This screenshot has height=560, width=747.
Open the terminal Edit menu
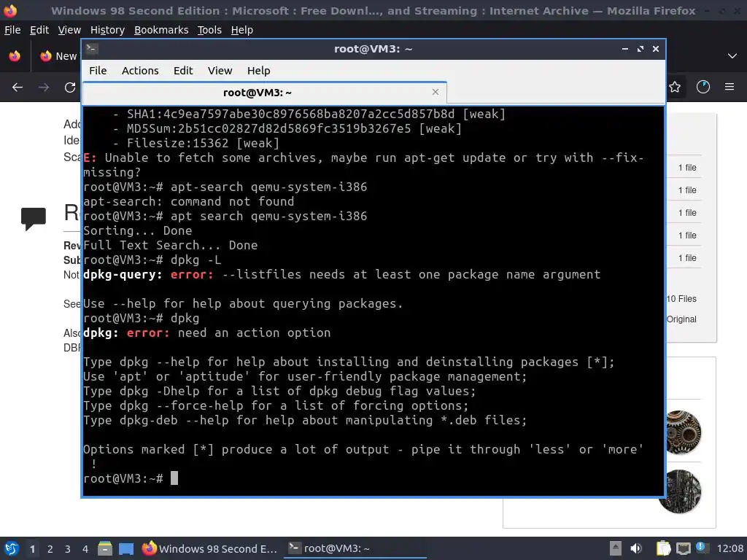coord(183,71)
